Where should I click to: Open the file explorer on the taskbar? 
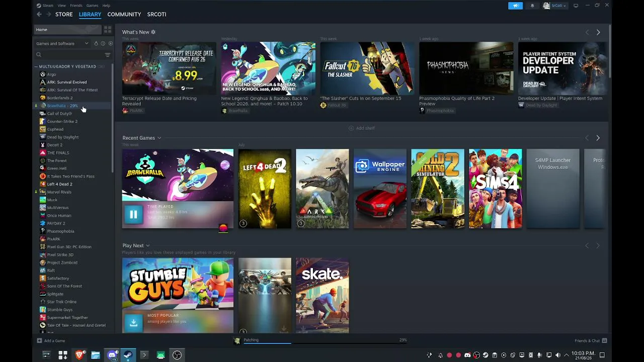point(95,355)
